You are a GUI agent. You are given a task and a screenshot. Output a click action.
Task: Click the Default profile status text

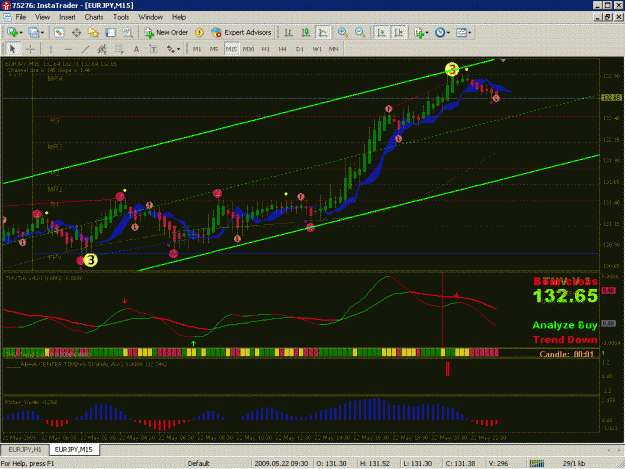click(199, 463)
